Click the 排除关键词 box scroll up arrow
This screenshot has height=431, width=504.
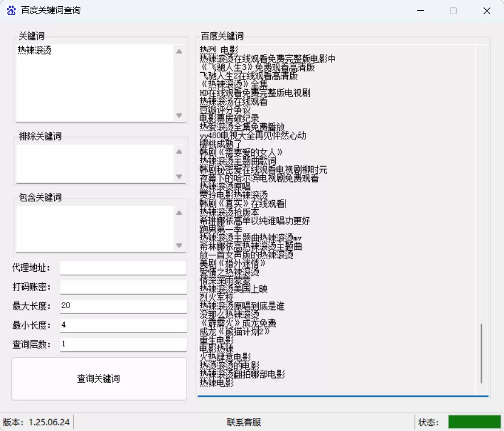[179, 152]
